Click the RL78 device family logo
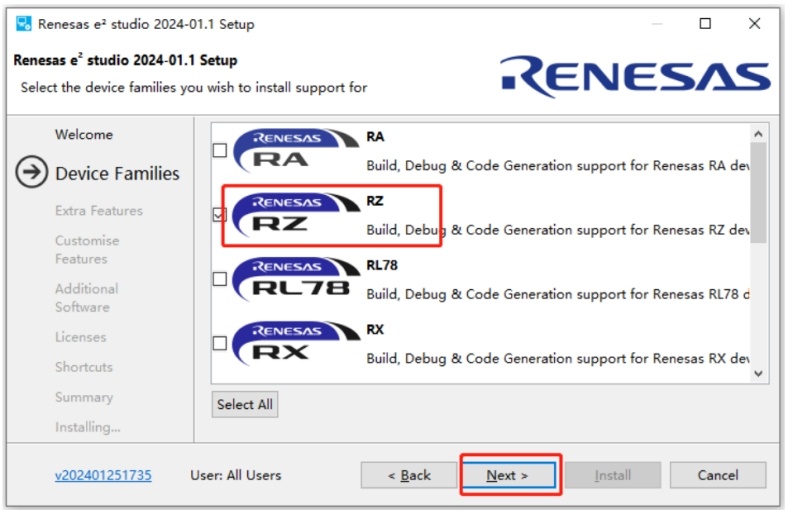Screen dimensions: 789x515 point(294,279)
